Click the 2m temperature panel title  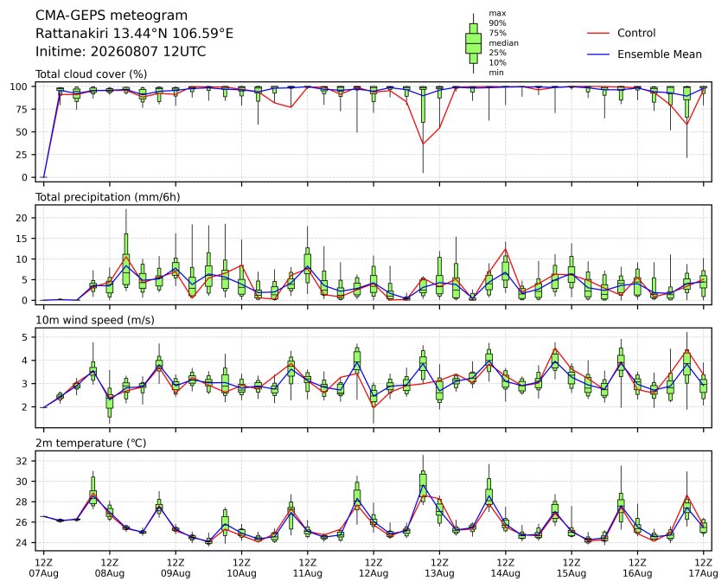tap(91, 443)
